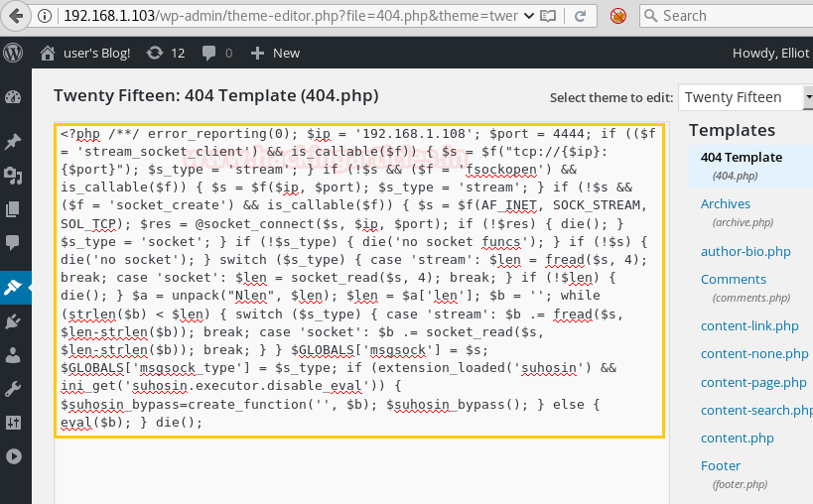
Task: Open Posts via pushpin sidebar icon
Action: (13, 141)
